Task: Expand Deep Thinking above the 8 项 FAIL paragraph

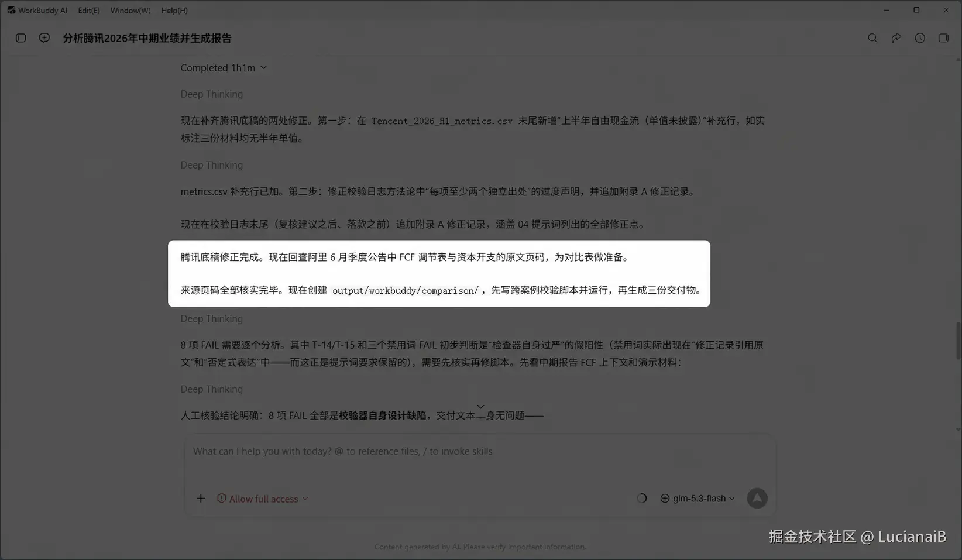Action: click(211, 319)
